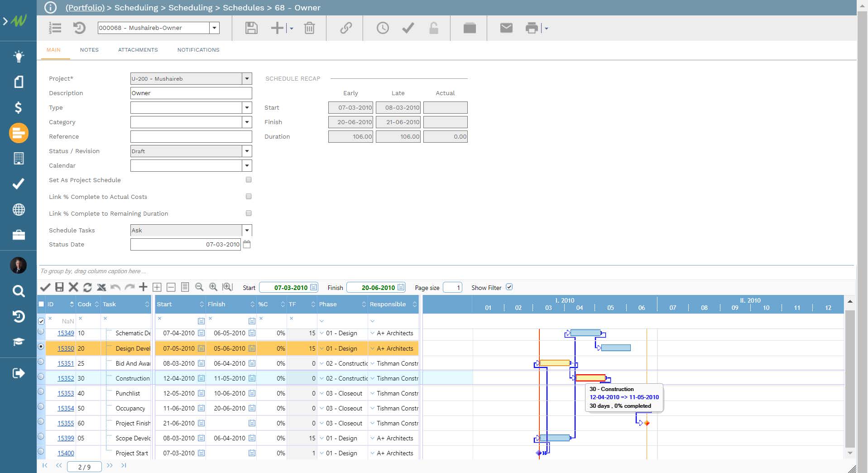Enable Set As Project Schedule checkbox
868x473 pixels.
point(249,180)
